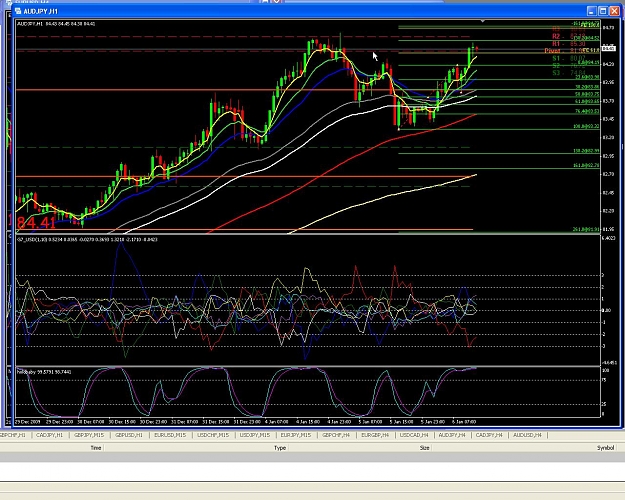The image size is (625, 500).
Task: Click 84.20 on the price scale
Action: click(x=608, y=64)
